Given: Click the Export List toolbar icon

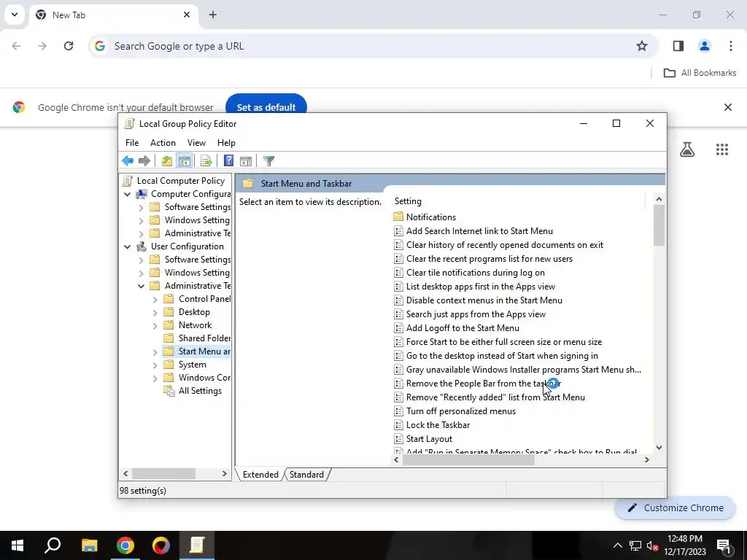Looking at the screenshot, I should (206, 161).
